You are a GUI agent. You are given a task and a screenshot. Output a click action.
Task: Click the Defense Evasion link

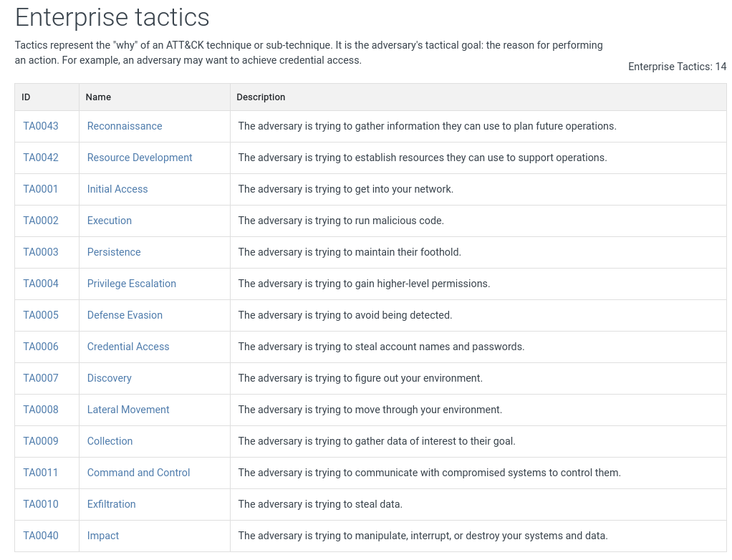(x=125, y=315)
